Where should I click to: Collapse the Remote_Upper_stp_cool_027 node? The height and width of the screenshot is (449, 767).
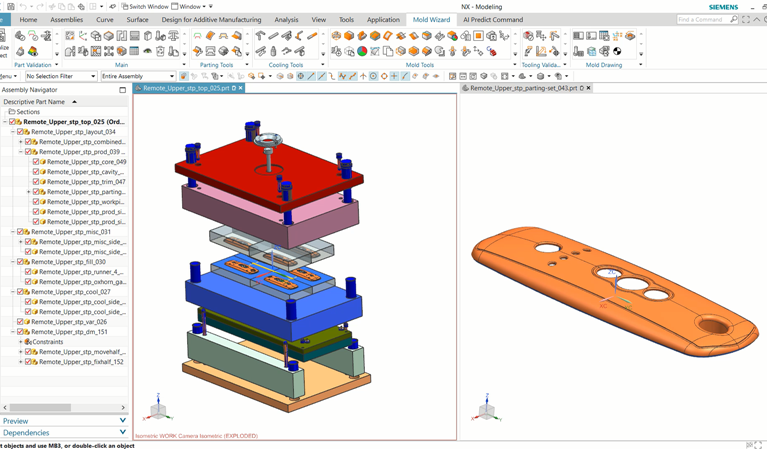point(13,292)
